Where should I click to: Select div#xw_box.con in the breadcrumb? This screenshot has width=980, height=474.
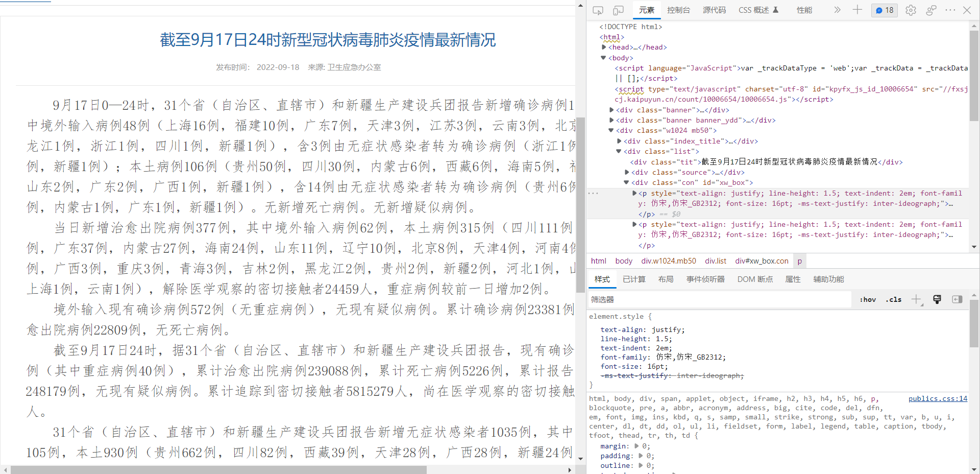[x=762, y=261]
